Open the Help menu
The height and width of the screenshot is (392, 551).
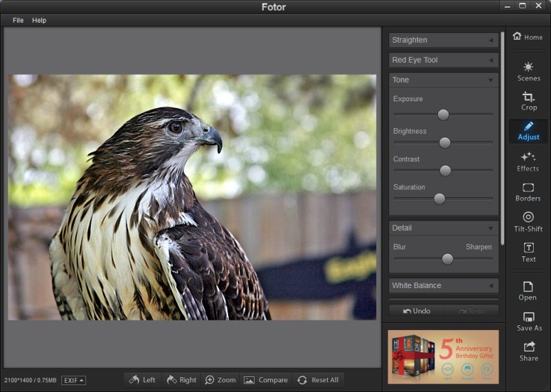(39, 21)
